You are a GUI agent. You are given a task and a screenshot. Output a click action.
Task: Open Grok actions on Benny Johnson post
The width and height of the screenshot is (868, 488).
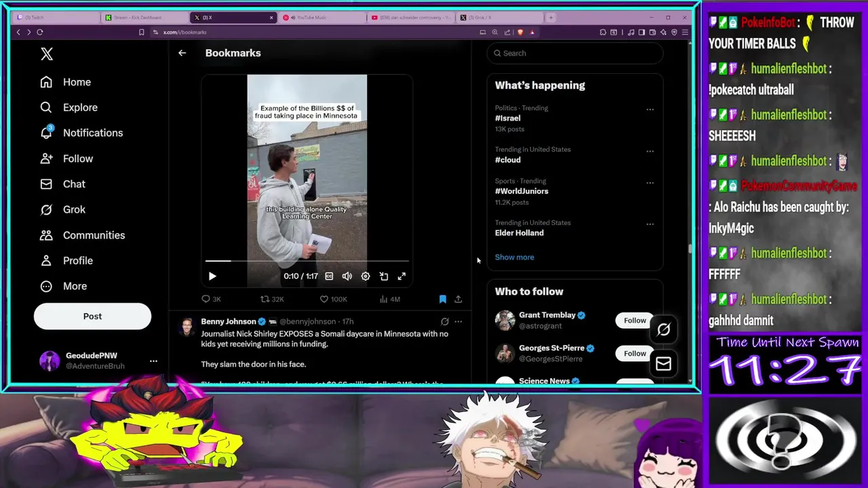click(445, 321)
